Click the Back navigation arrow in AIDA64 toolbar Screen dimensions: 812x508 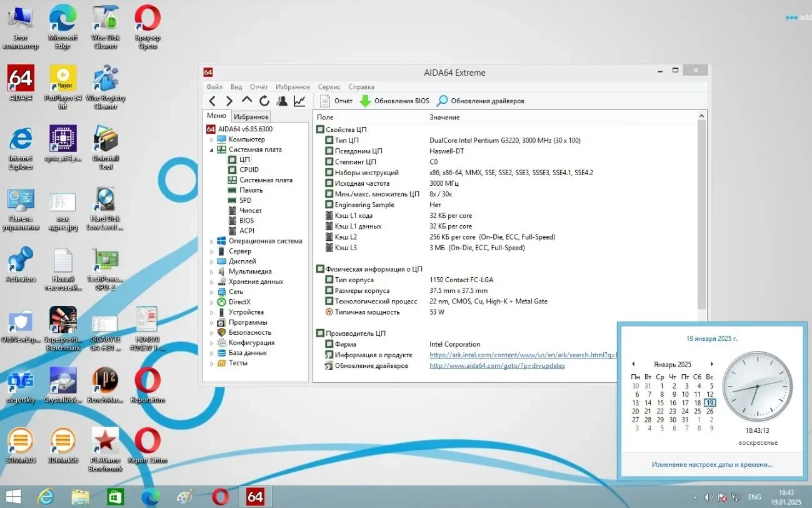213,101
